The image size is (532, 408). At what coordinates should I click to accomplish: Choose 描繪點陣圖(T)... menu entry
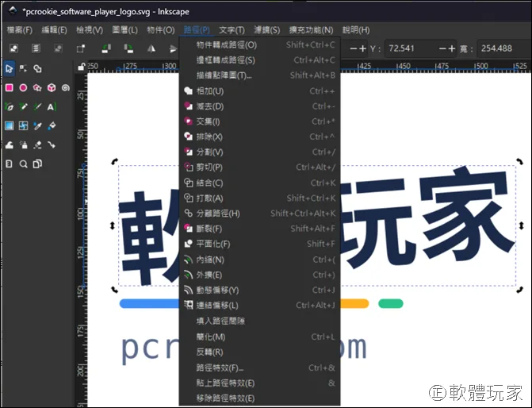(x=259, y=75)
